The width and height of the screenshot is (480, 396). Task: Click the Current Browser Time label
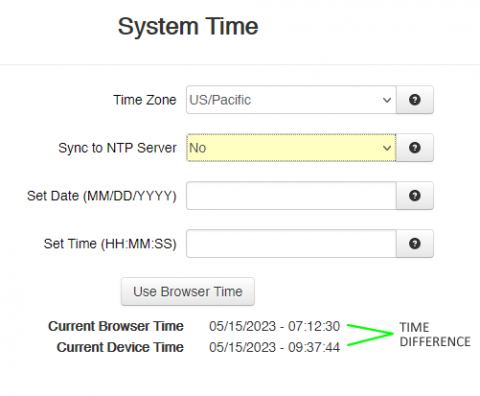point(116,326)
